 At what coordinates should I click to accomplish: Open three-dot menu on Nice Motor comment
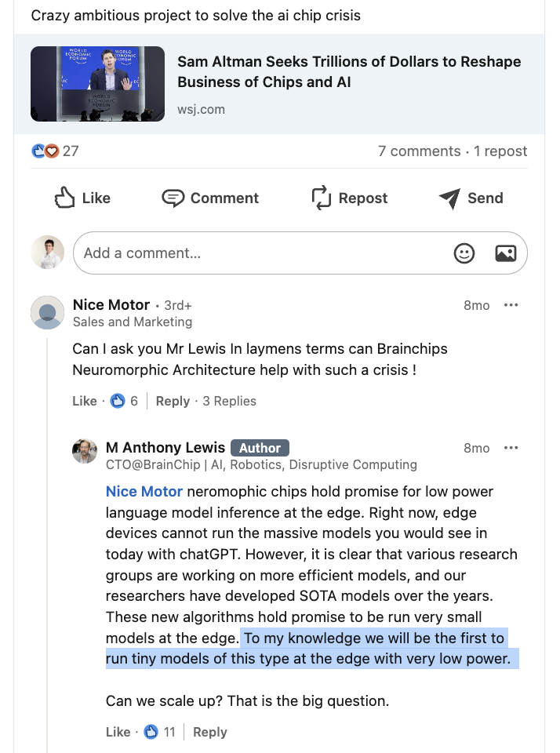[x=511, y=305]
